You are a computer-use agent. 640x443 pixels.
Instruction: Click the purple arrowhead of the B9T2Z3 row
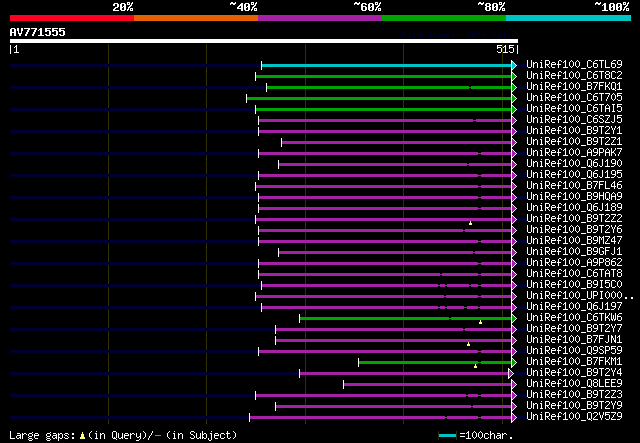tap(514, 396)
